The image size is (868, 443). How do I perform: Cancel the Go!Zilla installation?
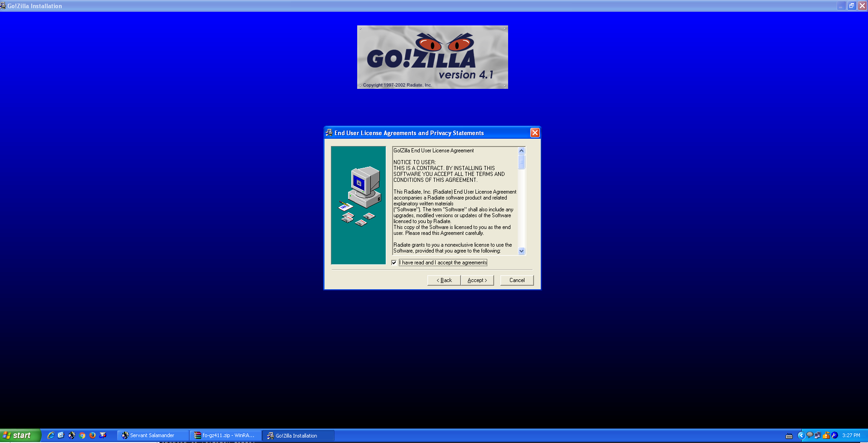click(517, 280)
